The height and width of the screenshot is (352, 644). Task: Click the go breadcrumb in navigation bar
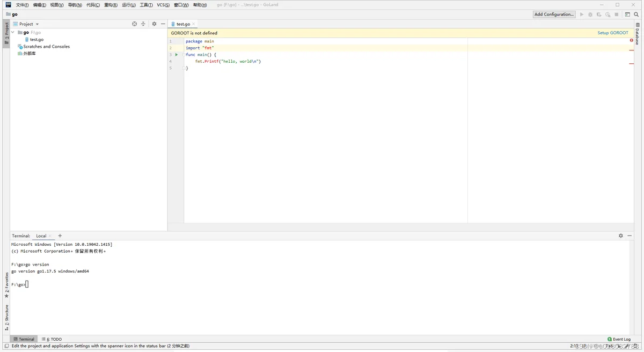pyautogui.click(x=12, y=14)
